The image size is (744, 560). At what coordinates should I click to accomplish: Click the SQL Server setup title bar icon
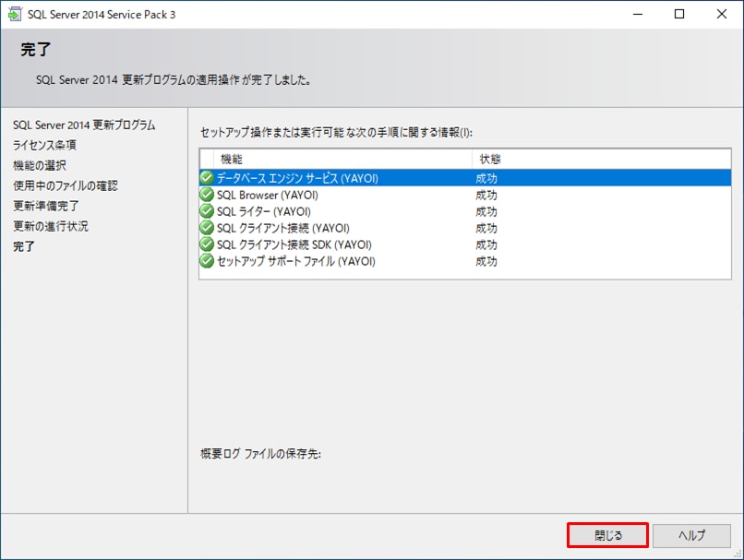pos(15,14)
